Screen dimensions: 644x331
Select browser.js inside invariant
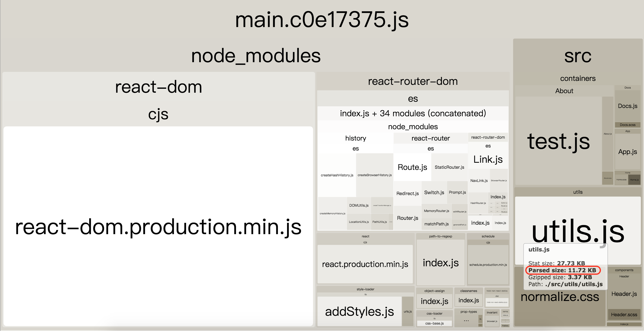pyautogui.click(x=492, y=321)
